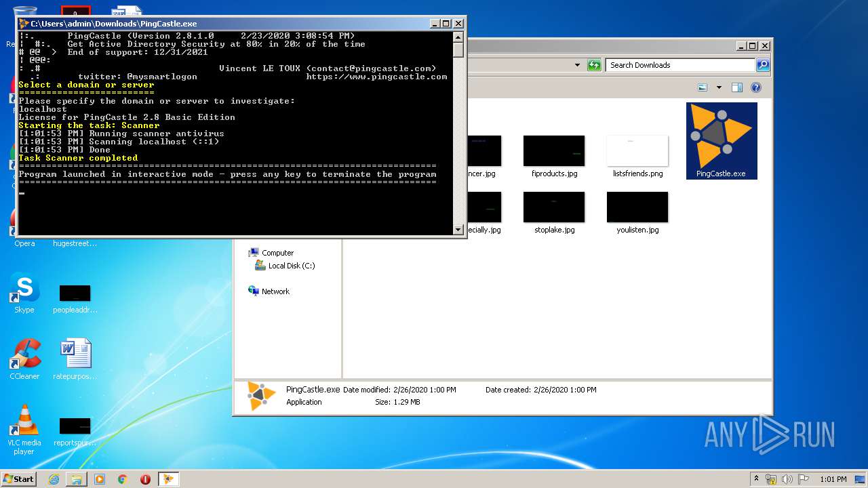Screen dimensions: 868x488
Task: Click the Change your view icon
Action: [x=703, y=87]
